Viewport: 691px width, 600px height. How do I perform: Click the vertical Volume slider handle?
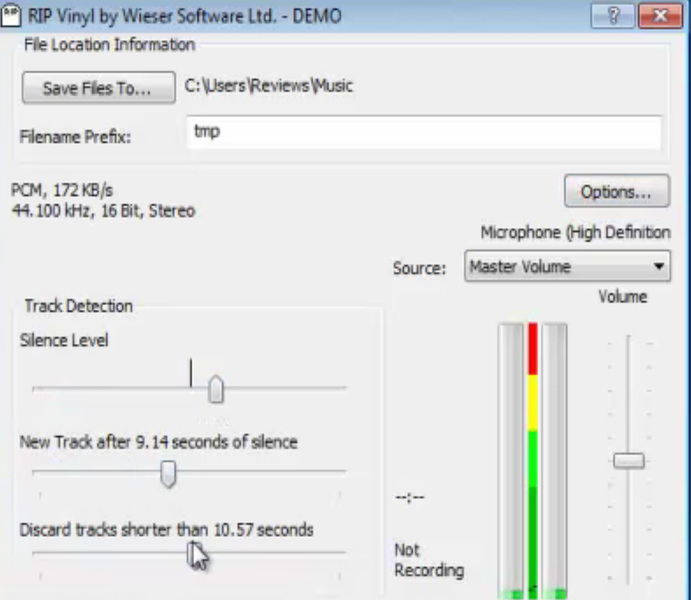point(629,461)
